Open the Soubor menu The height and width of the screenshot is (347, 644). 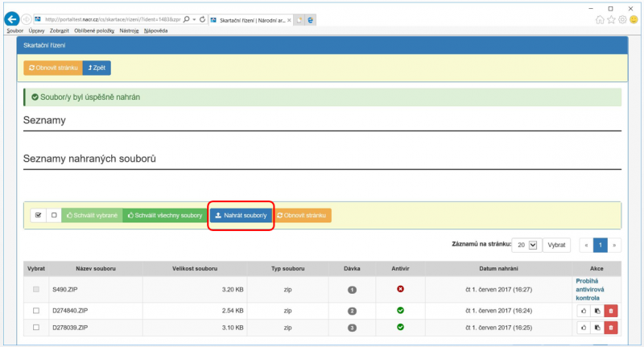(14, 31)
